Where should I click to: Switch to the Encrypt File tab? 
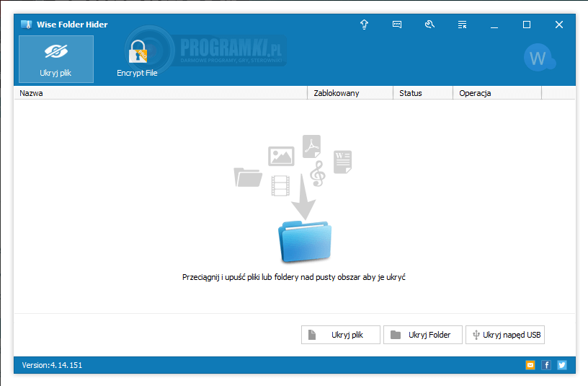pyautogui.click(x=137, y=59)
